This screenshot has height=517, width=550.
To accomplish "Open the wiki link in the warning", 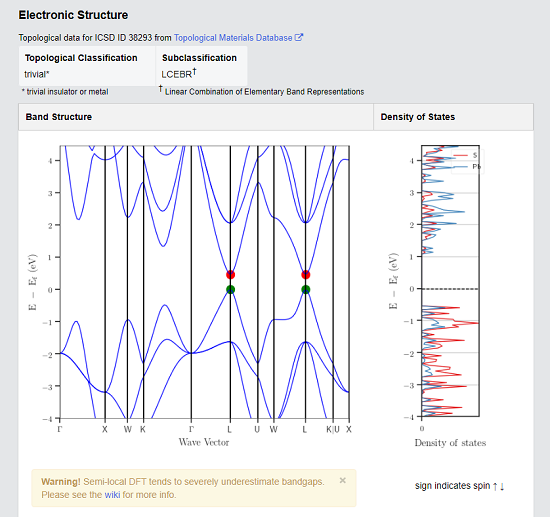I will (112, 495).
